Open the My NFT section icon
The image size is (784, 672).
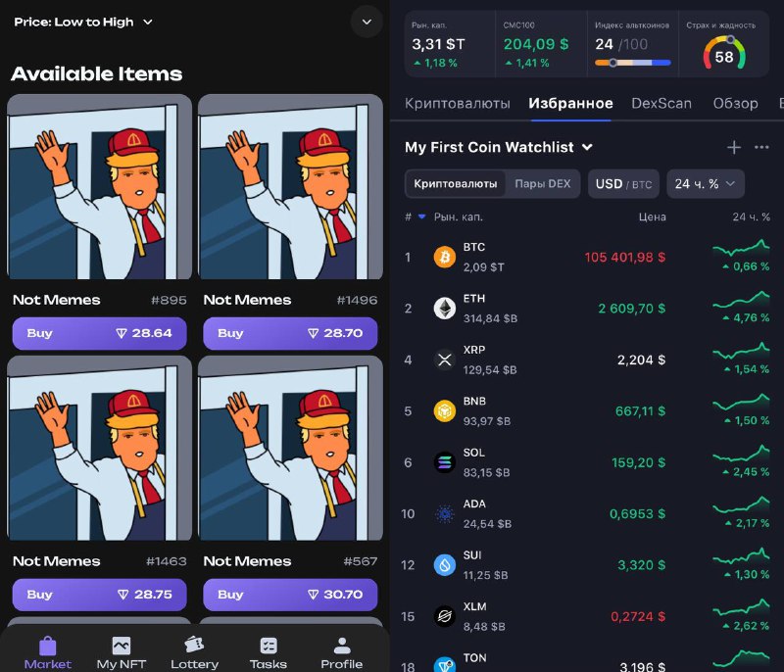click(x=122, y=646)
